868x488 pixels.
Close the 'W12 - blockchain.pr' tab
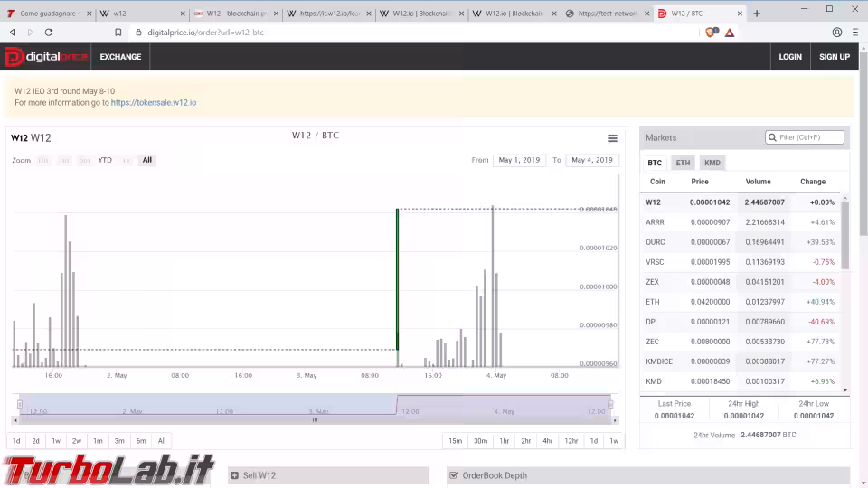(276, 14)
